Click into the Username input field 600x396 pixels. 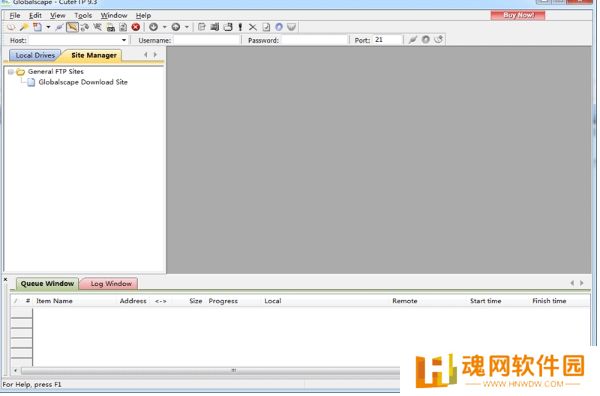click(x=207, y=40)
